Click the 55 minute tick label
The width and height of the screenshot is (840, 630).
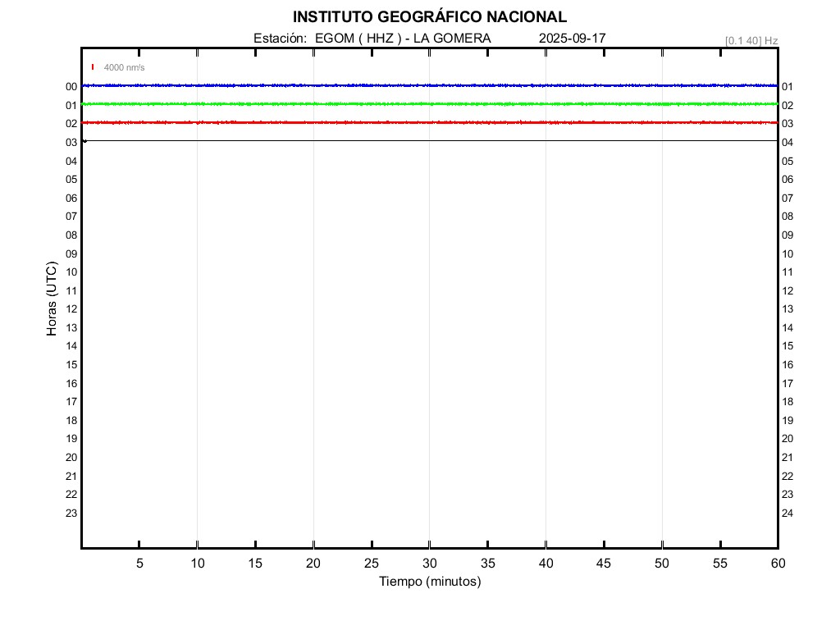[720, 563]
